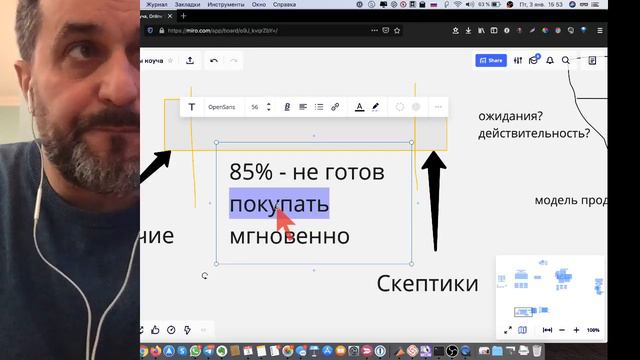The height and width of the screenshot is (360, 640).
Task: Click the volume icon in the menu bar
Action: pos(470,4)
